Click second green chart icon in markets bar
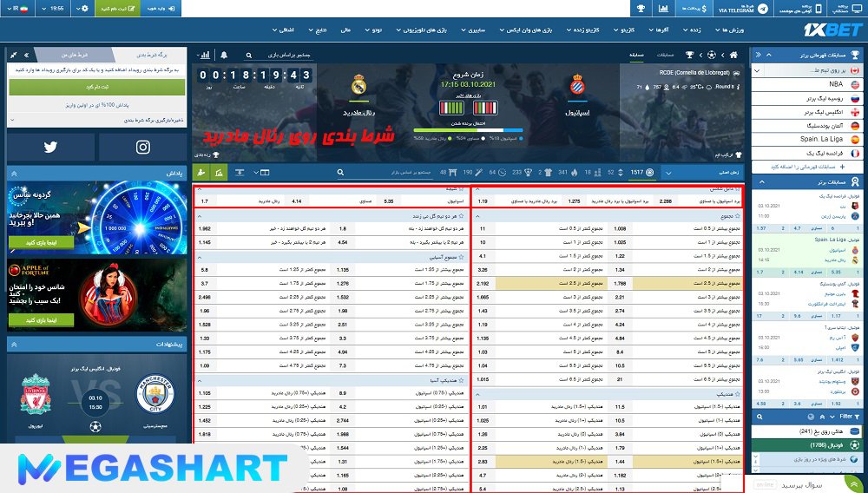The image size is (868, 493). point(220,173)
